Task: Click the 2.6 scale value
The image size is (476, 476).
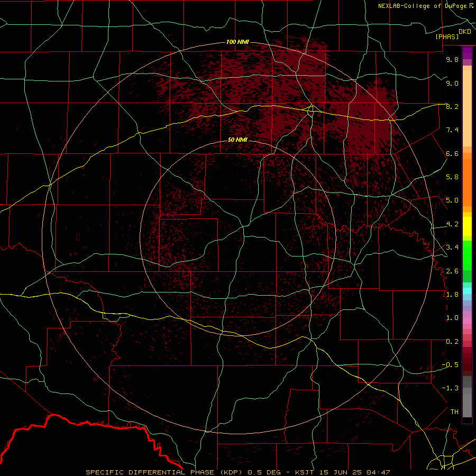Action: pyautogui.click(x=452, y=271)
